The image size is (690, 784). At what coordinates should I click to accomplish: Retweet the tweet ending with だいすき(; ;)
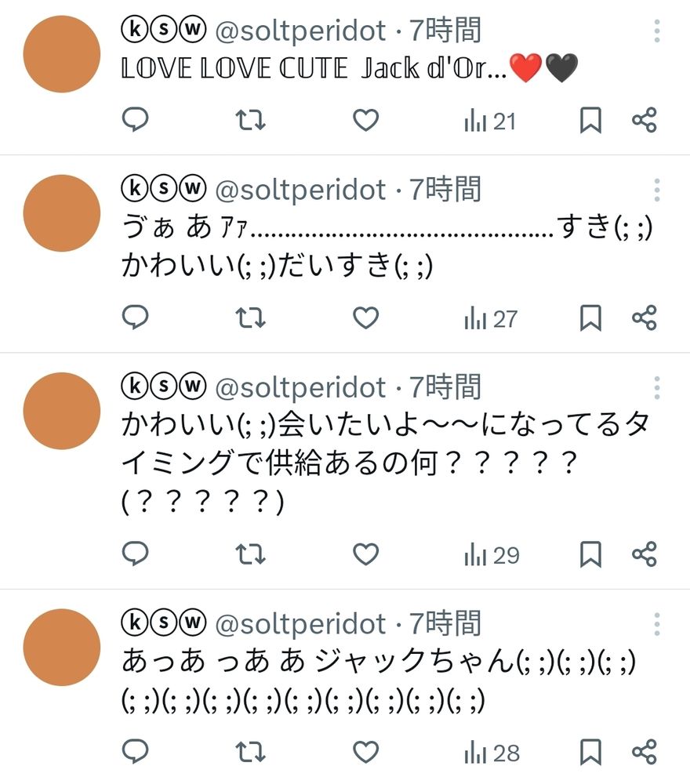click(x=249, y=318)
